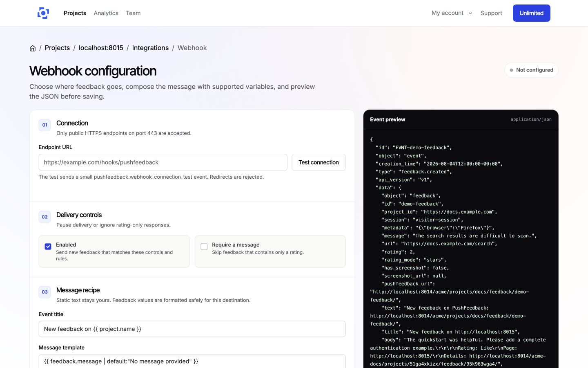Image resolution: width=588 pixels, height=368 pixels.
Task: Click the PushFeedback logo icon
Action: click(43, 13)
